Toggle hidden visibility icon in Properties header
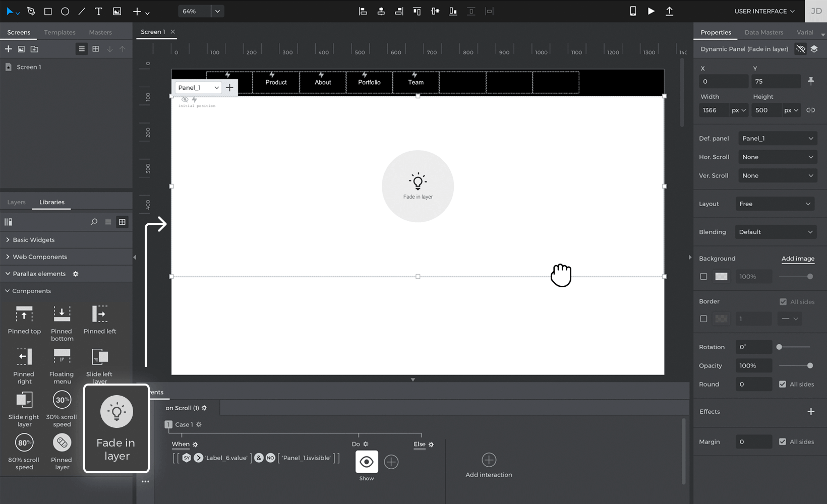 coord(800,49)
